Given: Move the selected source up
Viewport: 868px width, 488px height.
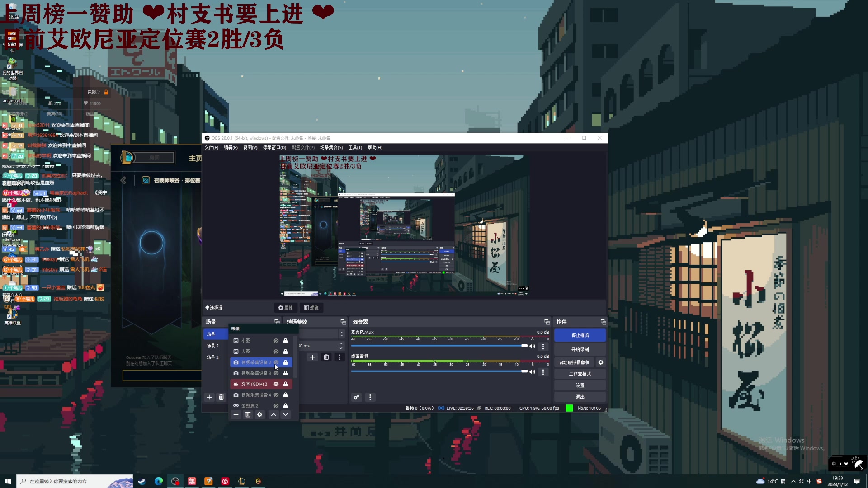Looking at the screenshot, I should [274, 414].
